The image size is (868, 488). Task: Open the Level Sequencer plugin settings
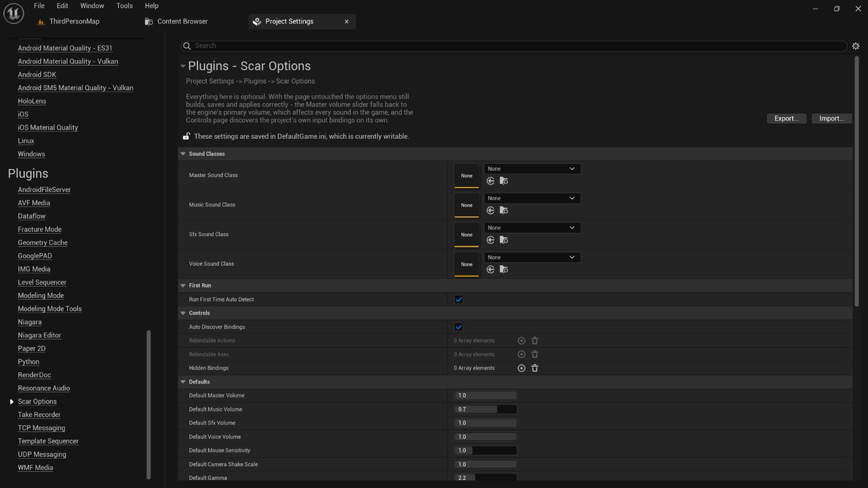pyautogui.click(x=42, y=283)
